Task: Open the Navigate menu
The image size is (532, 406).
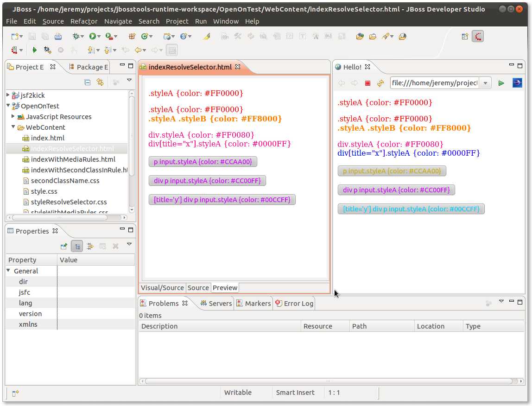Action: tap(118, 21)
